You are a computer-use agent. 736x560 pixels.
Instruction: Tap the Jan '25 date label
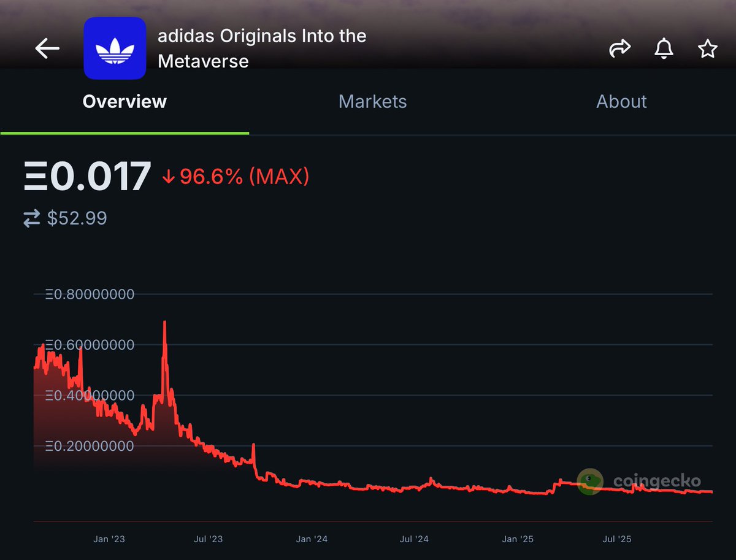click(518, 539)
